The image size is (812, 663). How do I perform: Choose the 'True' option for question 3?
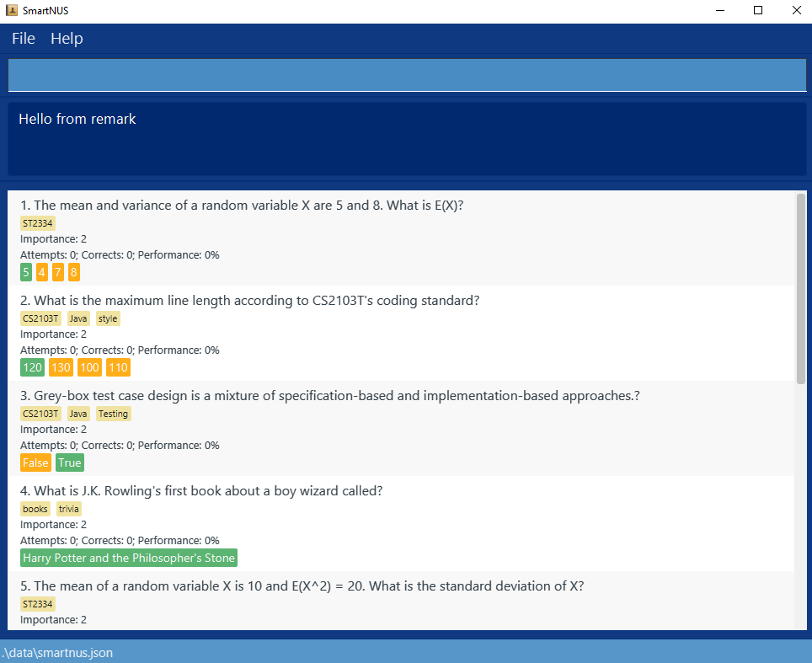(69, 462)
